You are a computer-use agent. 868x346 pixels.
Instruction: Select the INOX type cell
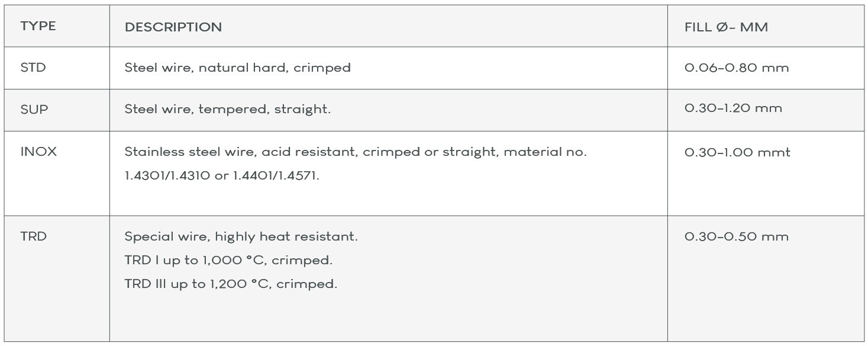pyautogui.click(x=38, y=152)
